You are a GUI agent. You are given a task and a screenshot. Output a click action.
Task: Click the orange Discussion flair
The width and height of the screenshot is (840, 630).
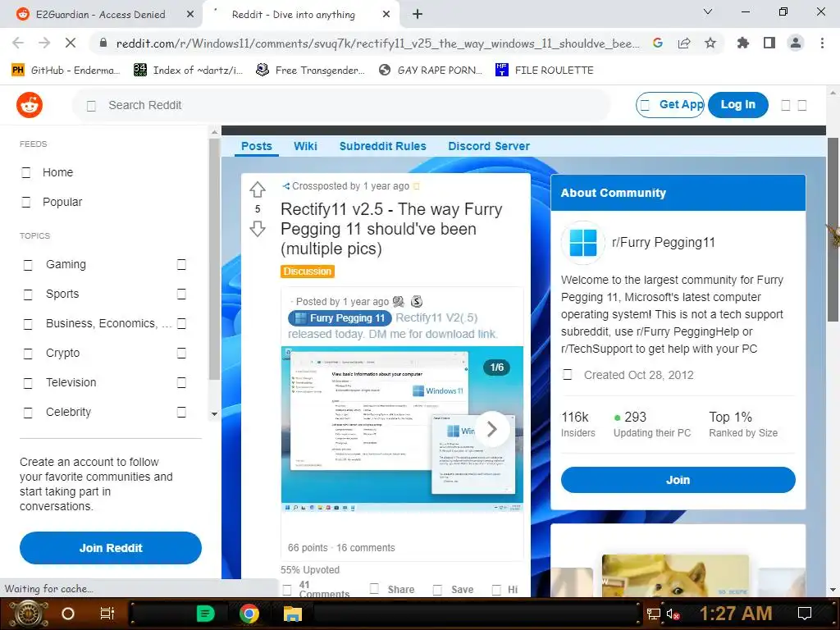pos(308,272)
